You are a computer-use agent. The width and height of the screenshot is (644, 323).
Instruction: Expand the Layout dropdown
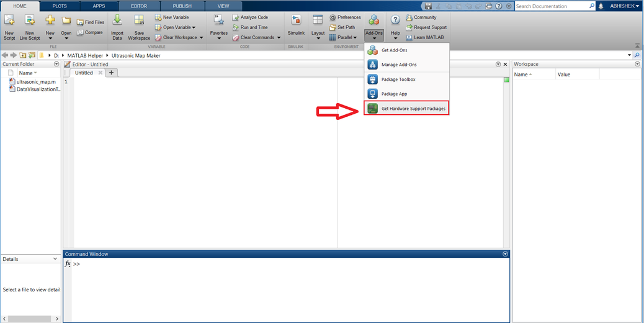click(318, 37)
